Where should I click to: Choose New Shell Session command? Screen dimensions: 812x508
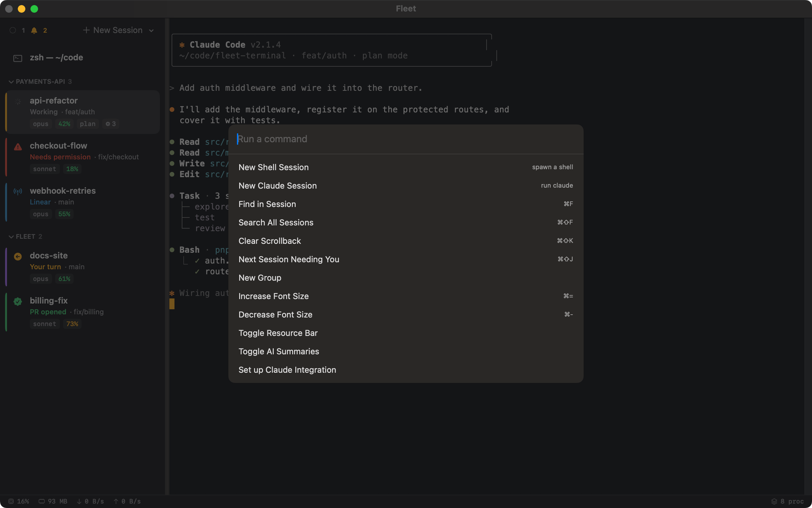click(406, 167)
